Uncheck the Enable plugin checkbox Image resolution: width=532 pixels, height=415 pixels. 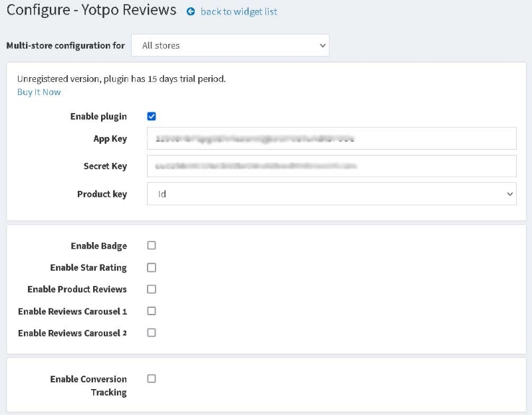[x=152, y=116]
